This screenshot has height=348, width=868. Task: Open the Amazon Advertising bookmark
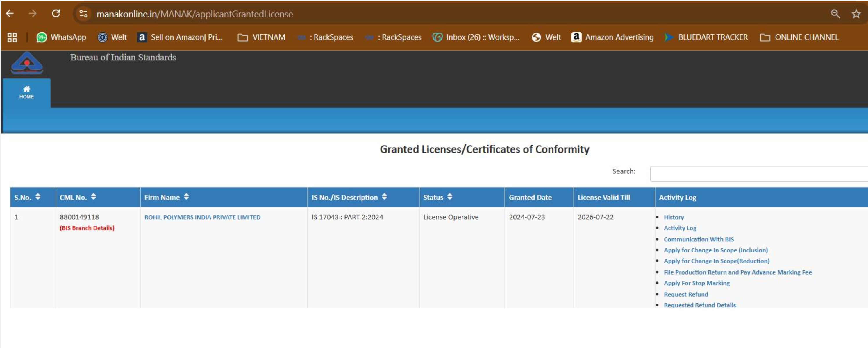coord(612,37)
